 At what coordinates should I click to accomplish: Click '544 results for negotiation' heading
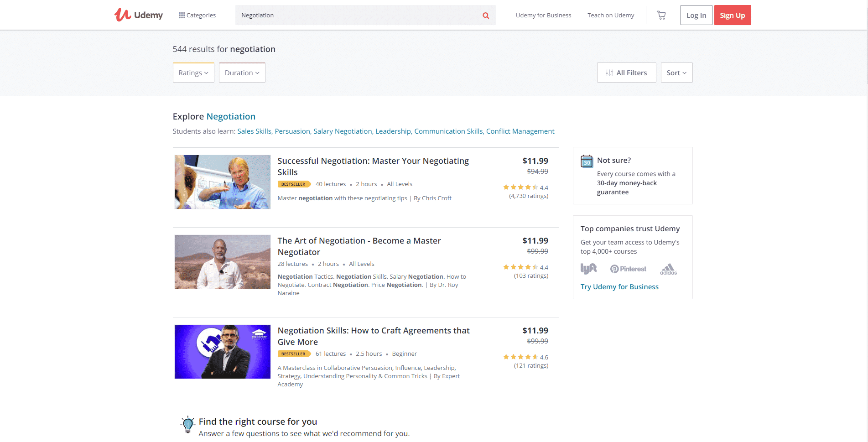224,49
